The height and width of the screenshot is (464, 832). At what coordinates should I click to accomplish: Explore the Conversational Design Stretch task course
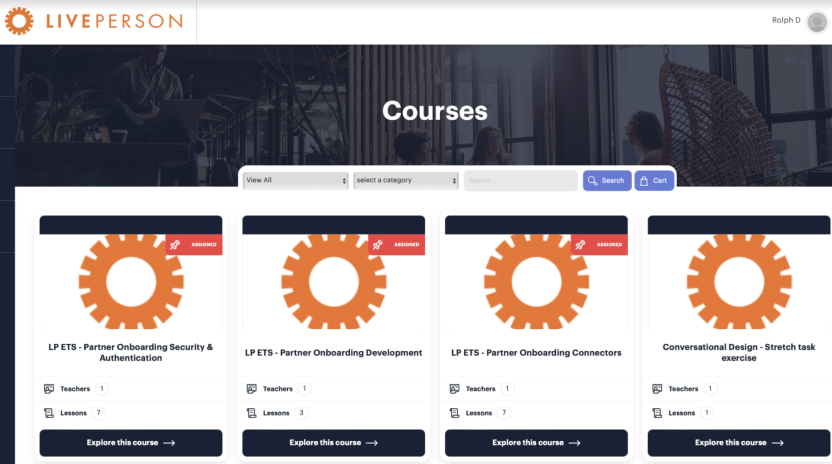739,443
